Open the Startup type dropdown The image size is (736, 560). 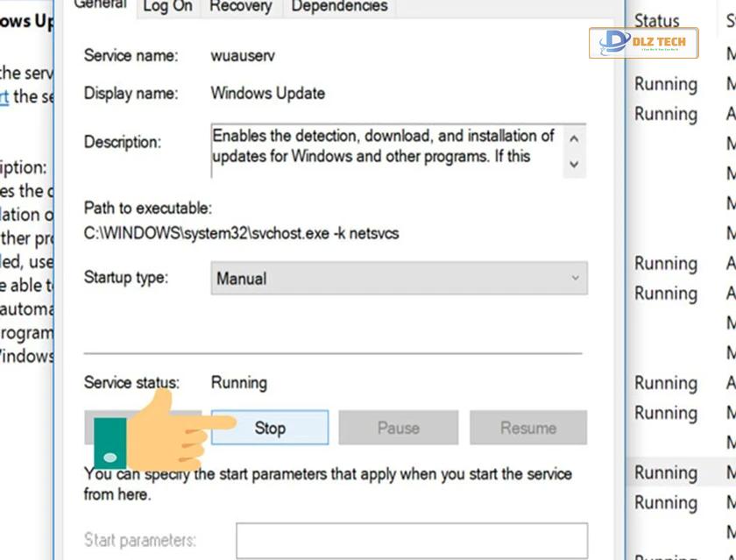pyautogui.click(x=399, y=279)
